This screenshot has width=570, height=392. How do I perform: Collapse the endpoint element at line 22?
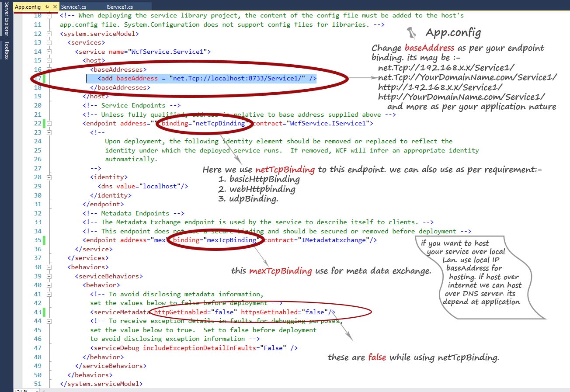tap(49, 123)
